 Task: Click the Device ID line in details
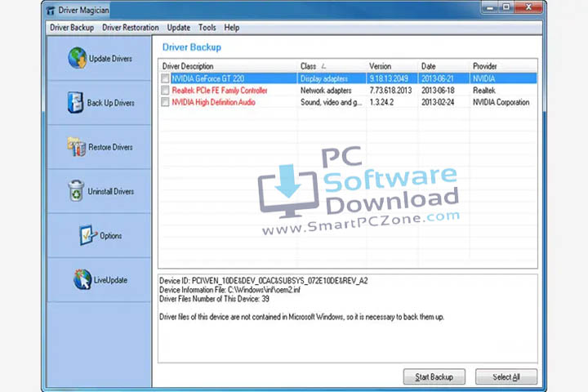(x=263, y=281)
